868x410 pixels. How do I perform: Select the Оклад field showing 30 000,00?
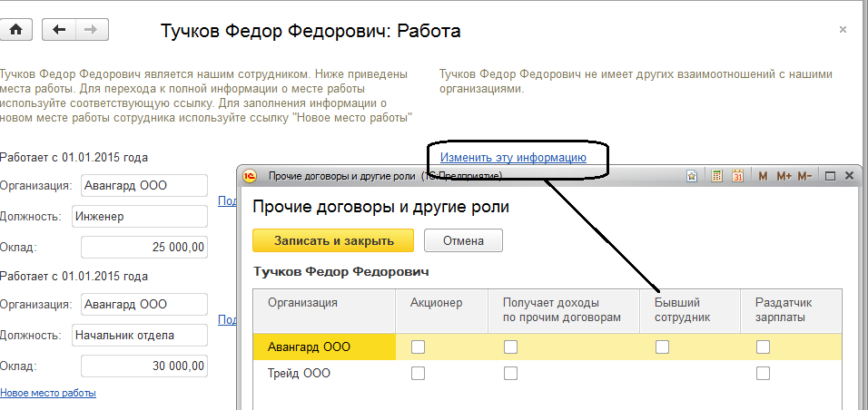[x=143, y=366]
